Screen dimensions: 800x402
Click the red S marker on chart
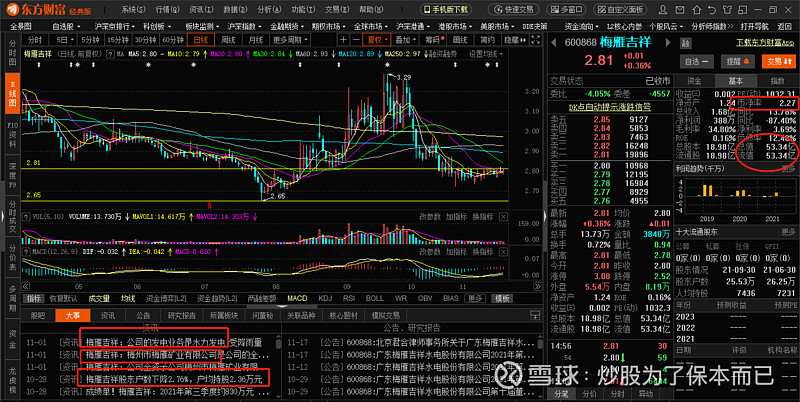tap(209, 205)
